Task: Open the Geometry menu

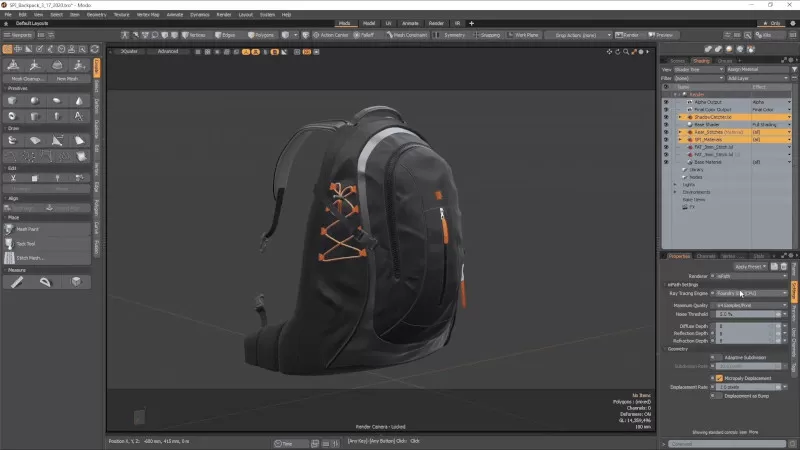Action: tap(96, 15)
